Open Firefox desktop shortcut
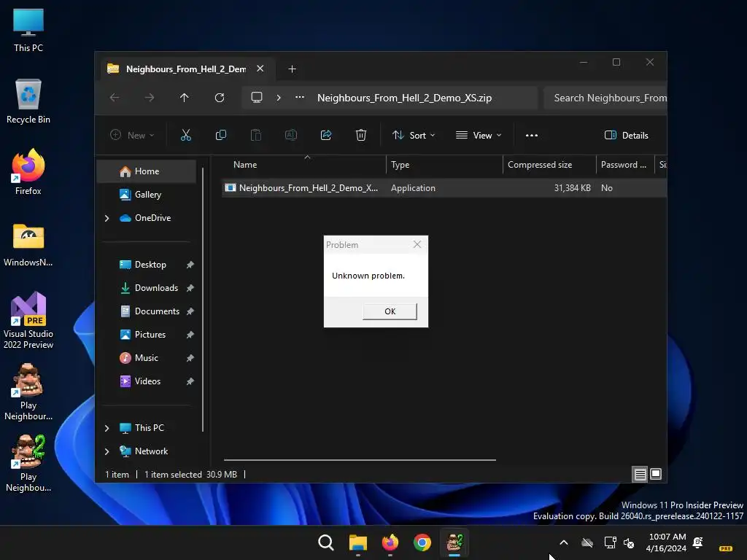The width and height of the screenshot is (747, 560). (28, 172)
